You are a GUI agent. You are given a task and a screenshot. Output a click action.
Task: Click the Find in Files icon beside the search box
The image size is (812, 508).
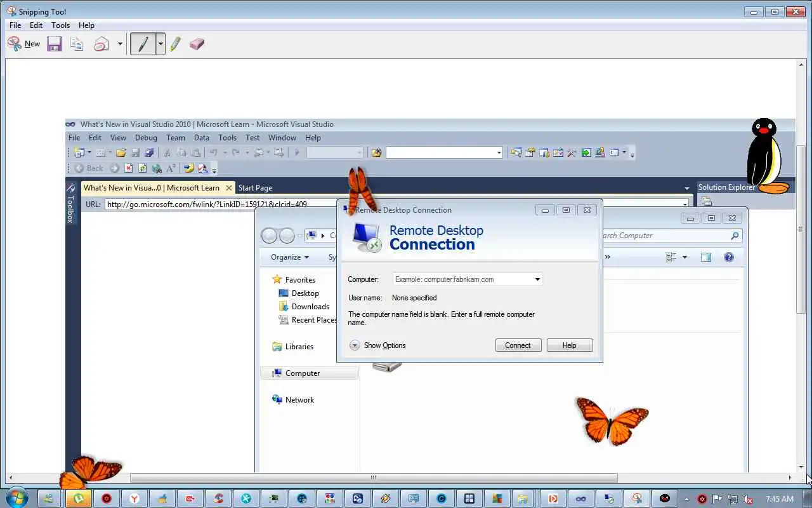point(376,152)
